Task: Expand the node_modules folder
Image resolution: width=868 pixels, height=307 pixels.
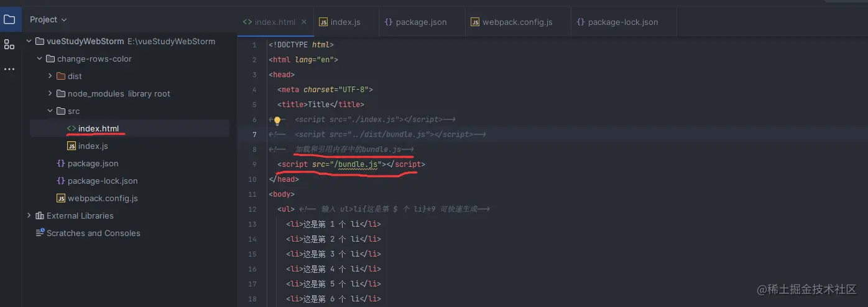Action: tap(50, 93)
